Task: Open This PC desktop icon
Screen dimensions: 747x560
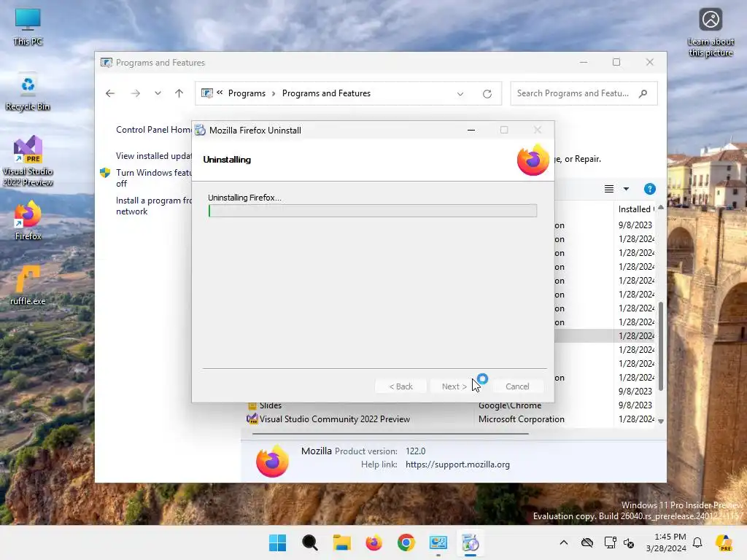Action: coord(28,27)
